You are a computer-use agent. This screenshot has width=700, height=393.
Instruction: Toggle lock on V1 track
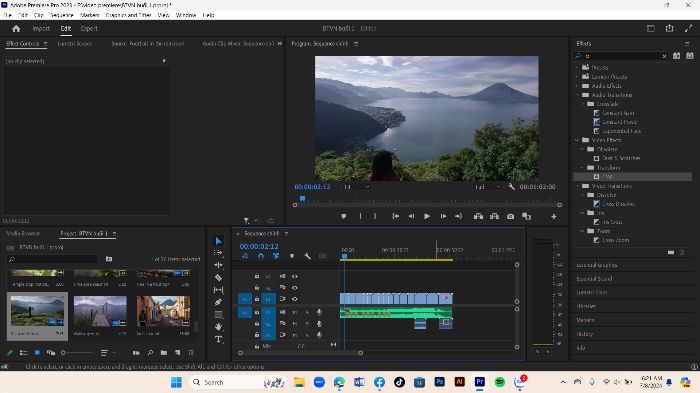tap(257, 299)
